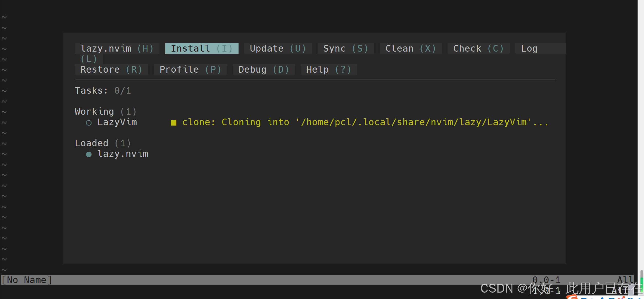
Task: Open the Profile (P) view
Action: [x=190, y=70]
